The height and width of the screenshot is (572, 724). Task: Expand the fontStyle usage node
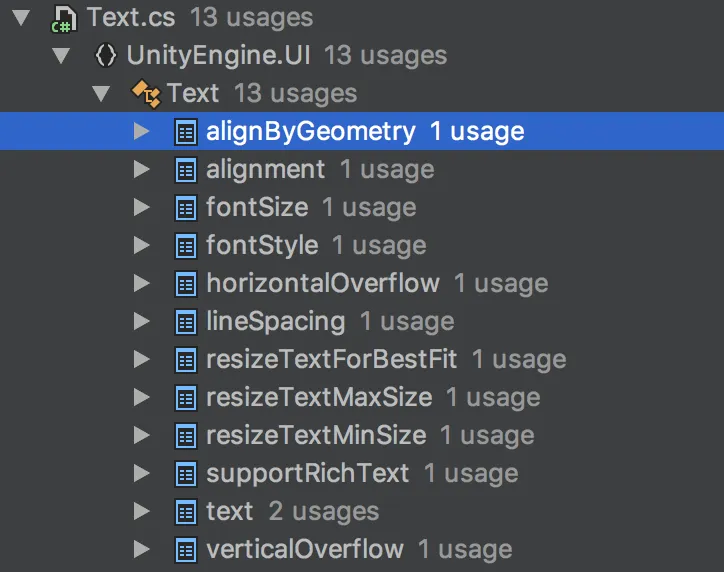141,245
